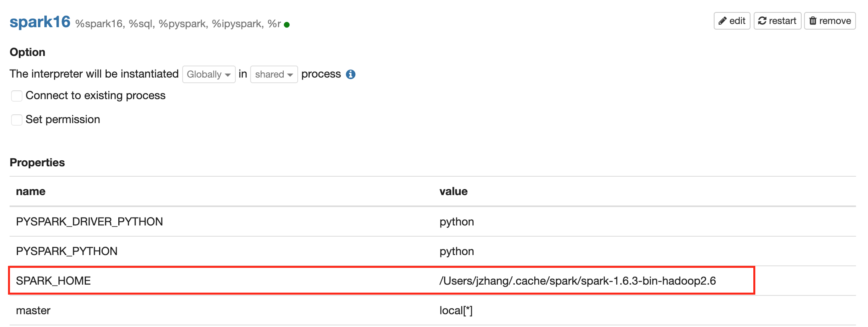Click the blue info icon beside process
Image resolution: width=868 pixels, height=327 pixels.
(350, 74)
